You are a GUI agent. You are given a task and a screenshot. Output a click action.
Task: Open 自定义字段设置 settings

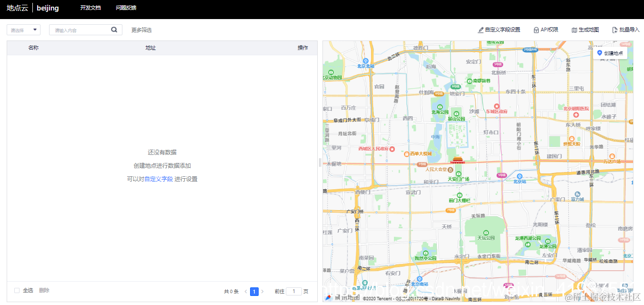point(499,30)
